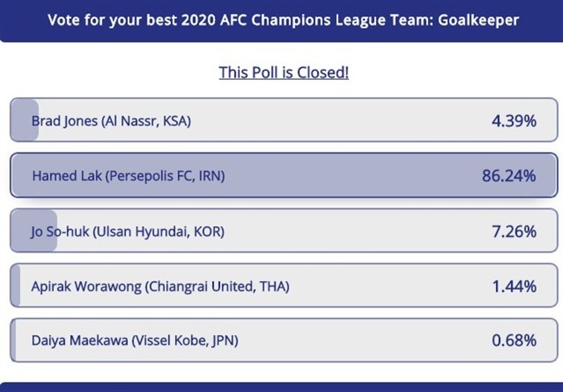Click the poll title about the Goalkeeper vote
The height and width of the screenshot is (392, 563).
(x=283, y=19)
